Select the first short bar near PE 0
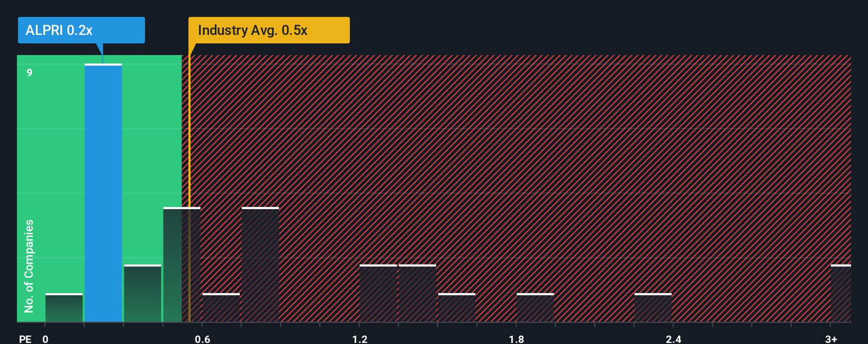Screen dimensions: 868x344 click(x=64, y=307)
